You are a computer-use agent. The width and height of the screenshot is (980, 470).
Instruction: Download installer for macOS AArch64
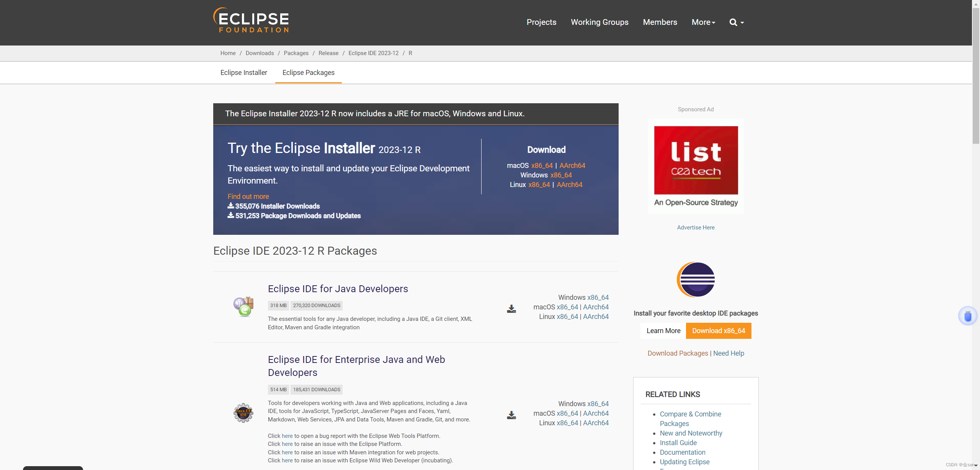click(572, 166)
